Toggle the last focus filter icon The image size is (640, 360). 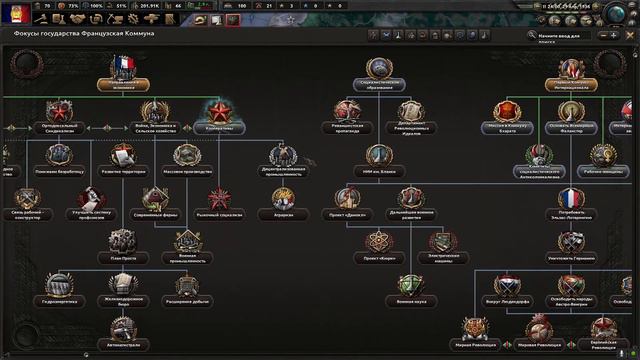(x=484, y=36)
